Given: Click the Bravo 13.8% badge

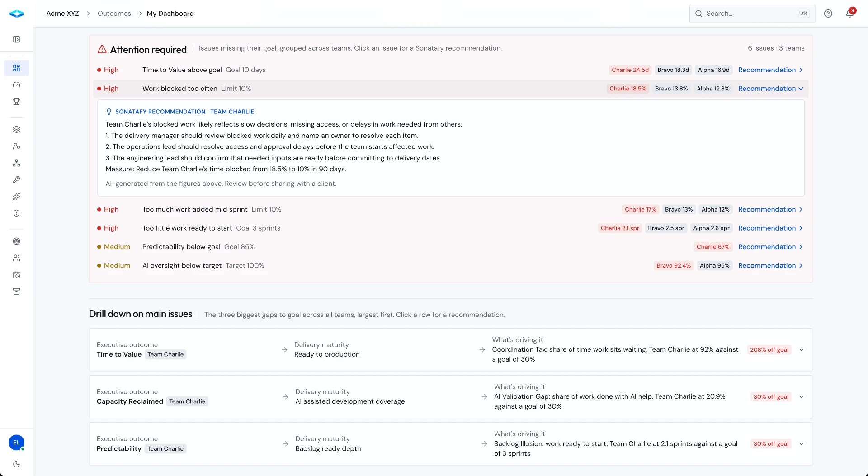Looking at the screenshot, I should (671, 89).
